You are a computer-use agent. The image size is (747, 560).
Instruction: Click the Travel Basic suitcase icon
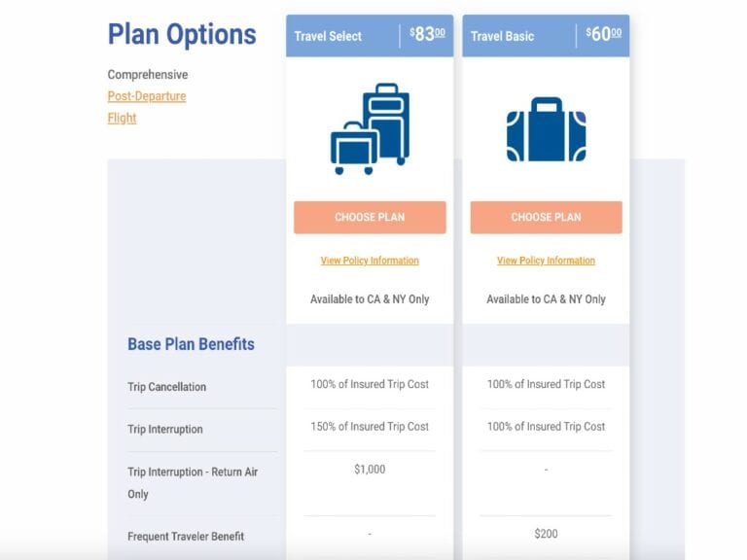tap(546, 129)
